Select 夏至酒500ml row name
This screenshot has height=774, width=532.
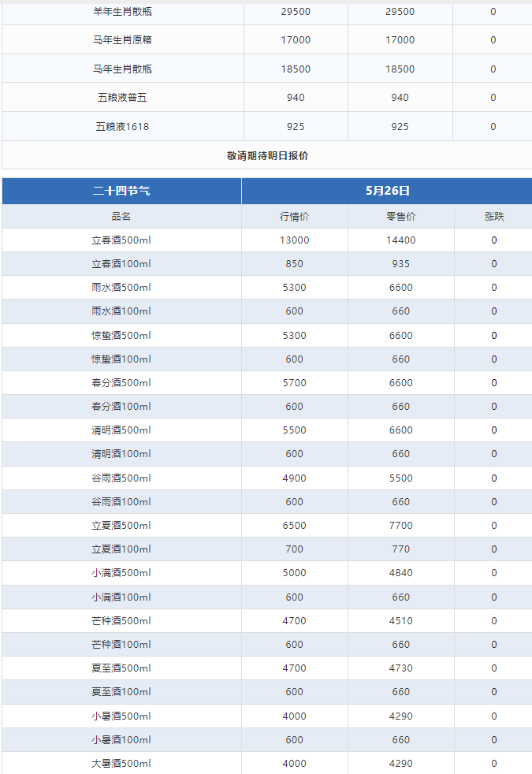click(121, 668)
